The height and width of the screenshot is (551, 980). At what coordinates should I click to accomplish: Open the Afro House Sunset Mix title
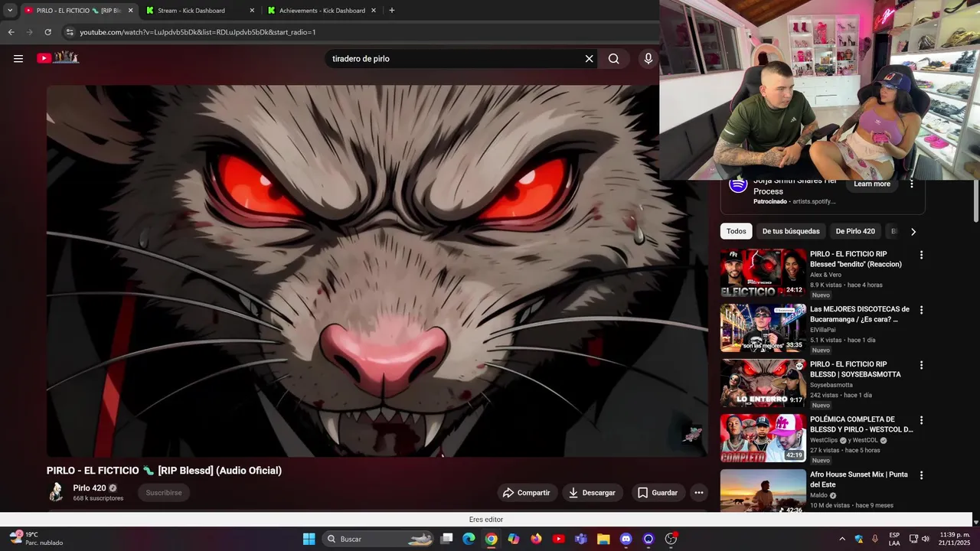859,480
